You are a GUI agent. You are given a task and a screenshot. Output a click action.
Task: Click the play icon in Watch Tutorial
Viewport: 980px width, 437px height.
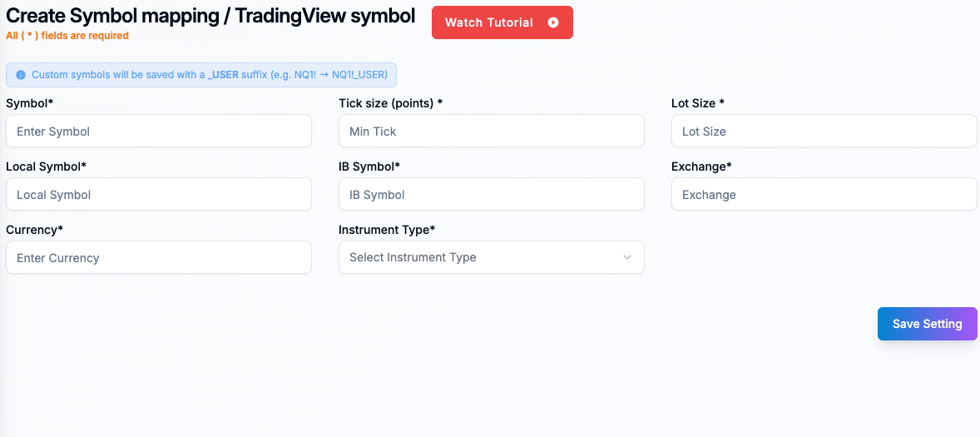(553, 22)
